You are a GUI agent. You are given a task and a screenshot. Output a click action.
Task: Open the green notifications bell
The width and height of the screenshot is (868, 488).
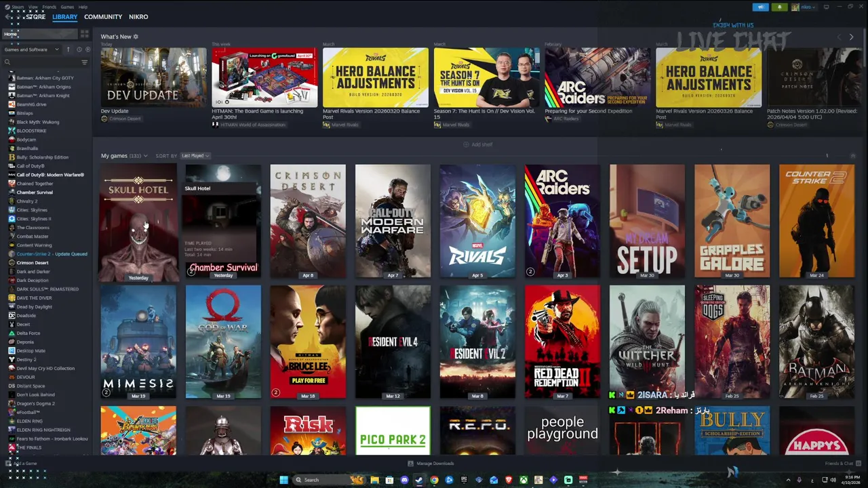point(779,7)
